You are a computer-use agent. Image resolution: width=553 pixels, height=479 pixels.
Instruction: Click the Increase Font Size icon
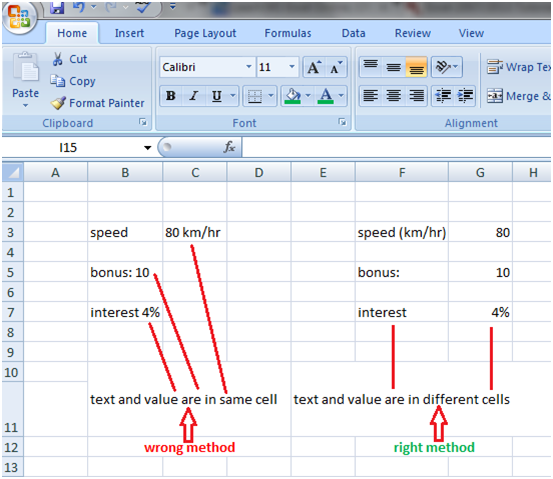314,67
